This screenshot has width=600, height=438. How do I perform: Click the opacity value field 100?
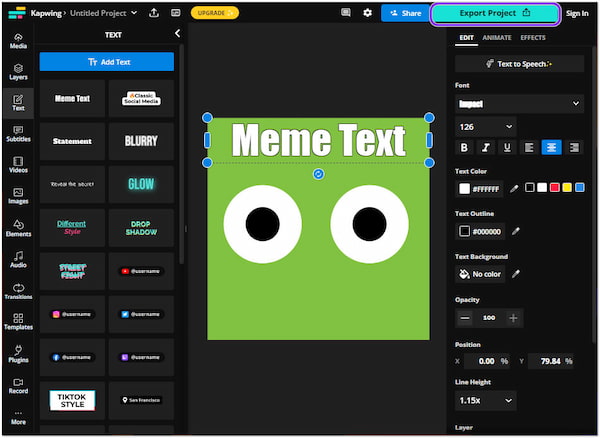coord(489,318)
